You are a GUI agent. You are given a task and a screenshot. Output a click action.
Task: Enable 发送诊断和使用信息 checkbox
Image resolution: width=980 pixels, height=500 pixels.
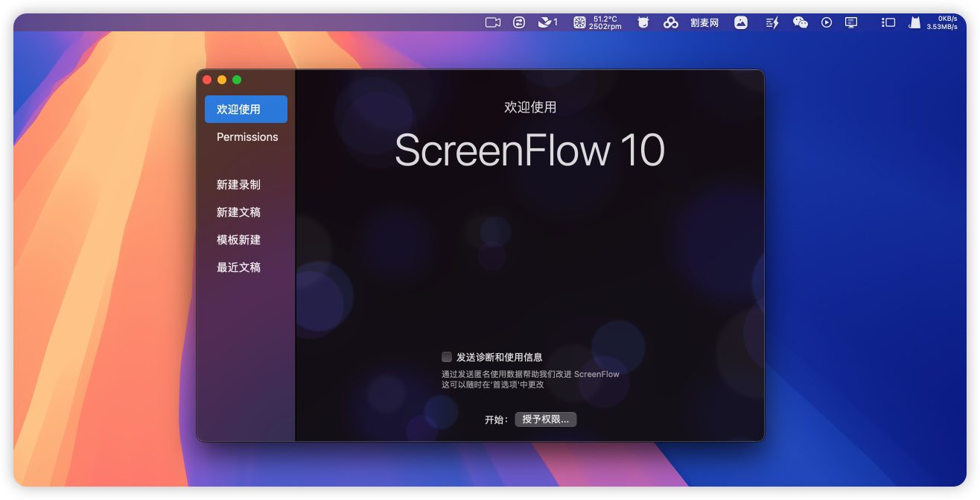coord(447,357)
